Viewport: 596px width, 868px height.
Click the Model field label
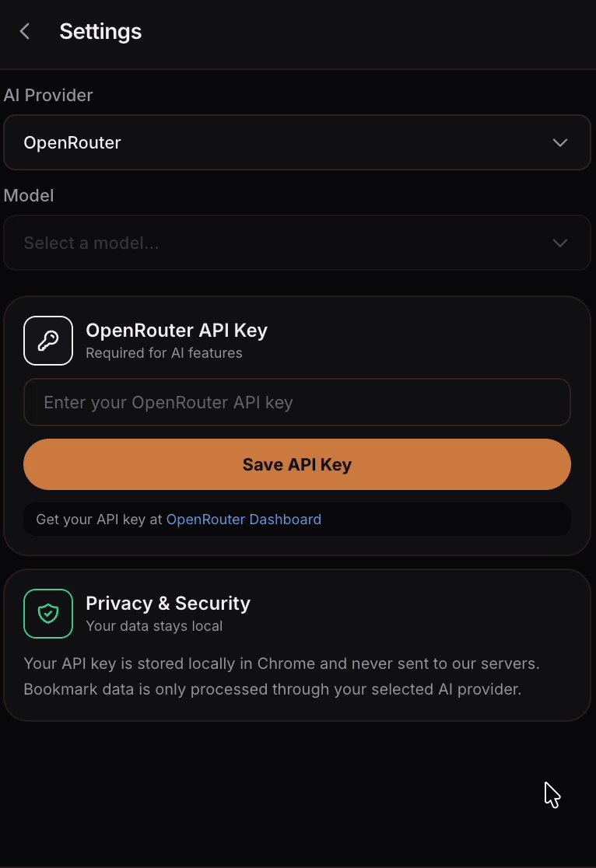[29, 195]
